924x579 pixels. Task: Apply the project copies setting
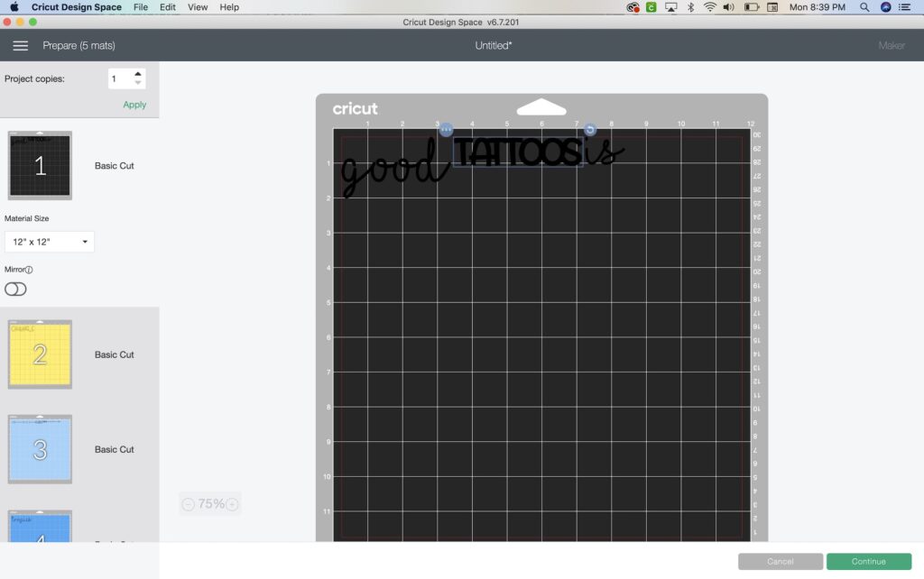134,105
